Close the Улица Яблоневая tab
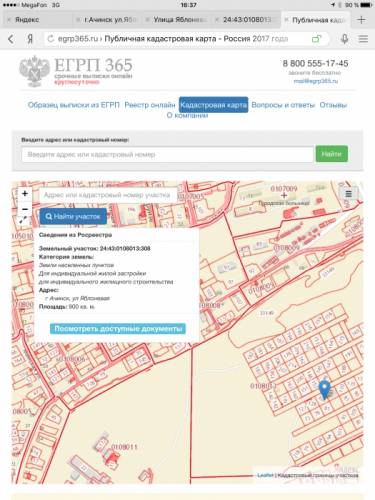This screenshot has width=375, height=500. tap(148, 20)
